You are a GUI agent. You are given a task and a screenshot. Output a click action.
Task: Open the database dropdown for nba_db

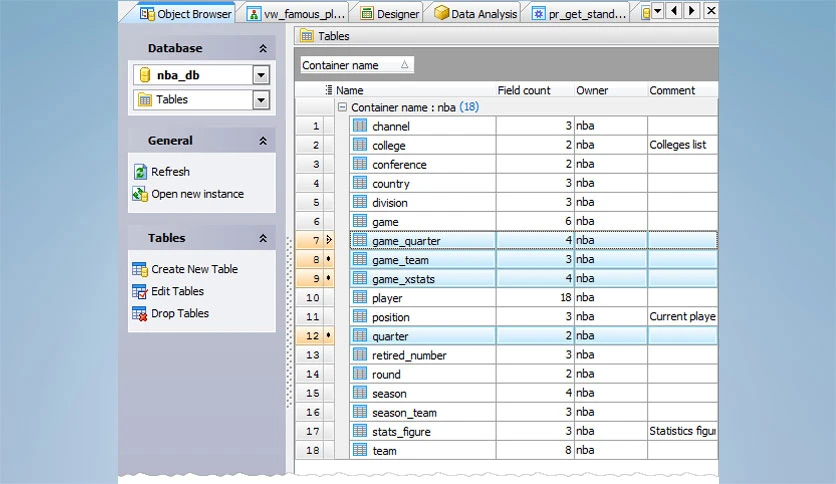(261, 75)
